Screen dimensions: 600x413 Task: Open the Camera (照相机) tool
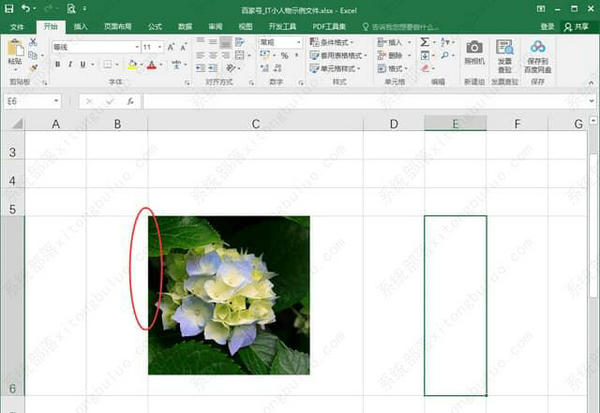tap(474, 52)
